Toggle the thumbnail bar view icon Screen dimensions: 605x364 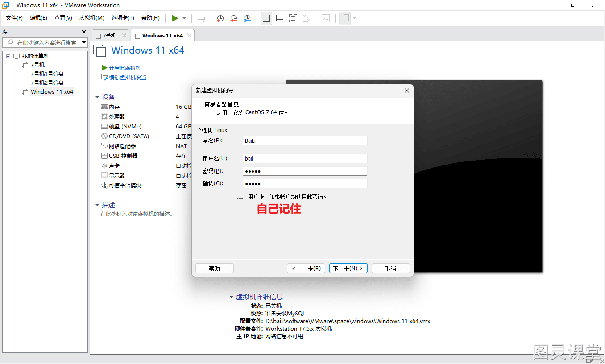280,18
